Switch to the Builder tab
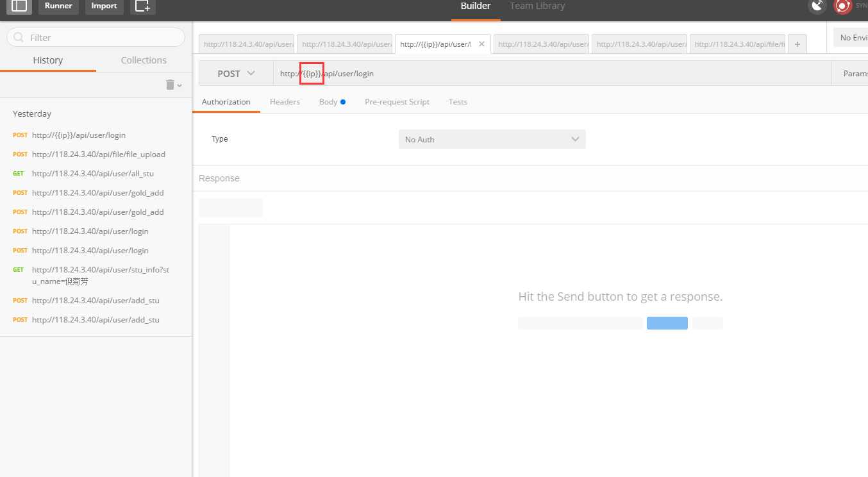 tap(476, 6)
